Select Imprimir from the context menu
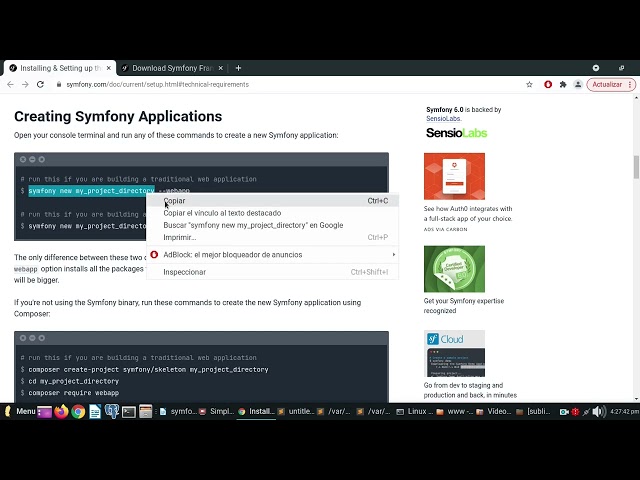This screenshot has height=480, width=640. (272, 237)
